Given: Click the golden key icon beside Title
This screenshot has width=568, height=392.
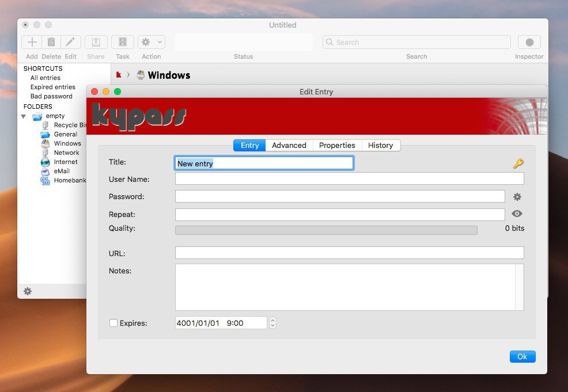Looking at the screenshot, I should click(x=518, y=164).
